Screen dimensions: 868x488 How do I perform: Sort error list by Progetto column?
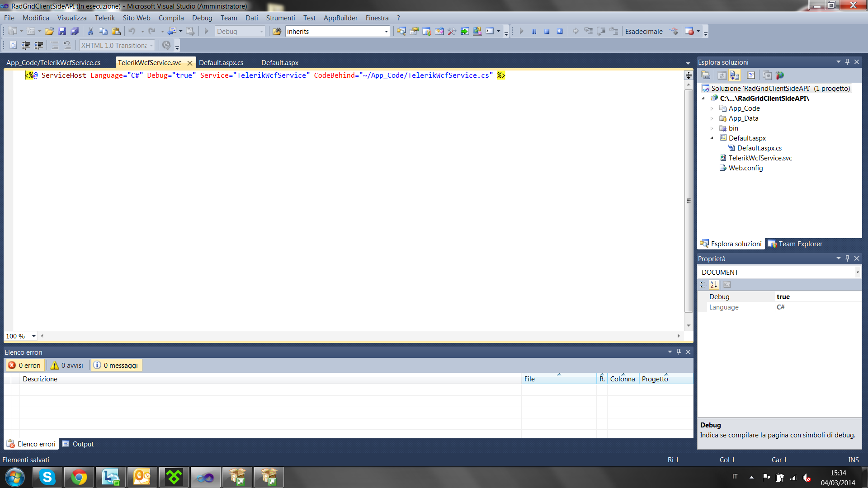click(x=666, y=379)
